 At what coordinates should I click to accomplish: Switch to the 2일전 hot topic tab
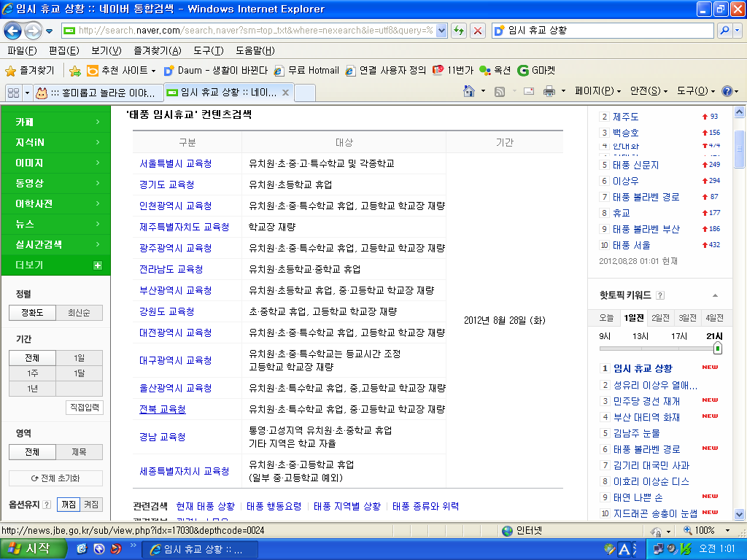pos(660,318)
